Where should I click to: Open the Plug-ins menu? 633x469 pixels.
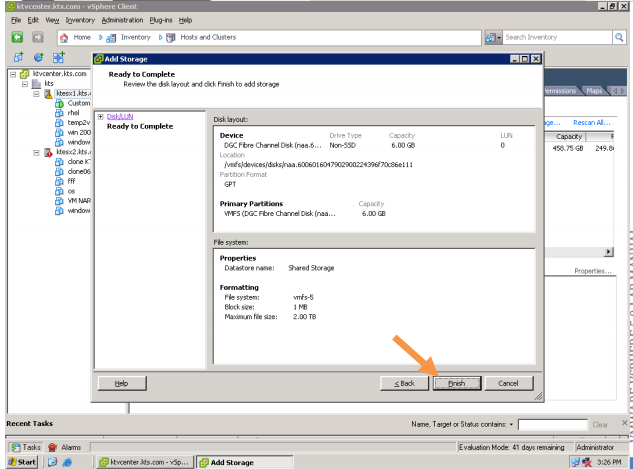(x=161, y=20)
